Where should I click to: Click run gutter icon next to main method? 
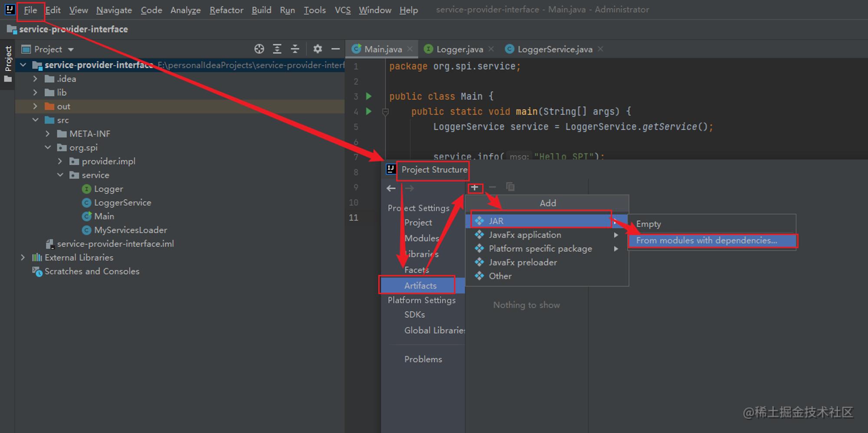click(368, 112)
